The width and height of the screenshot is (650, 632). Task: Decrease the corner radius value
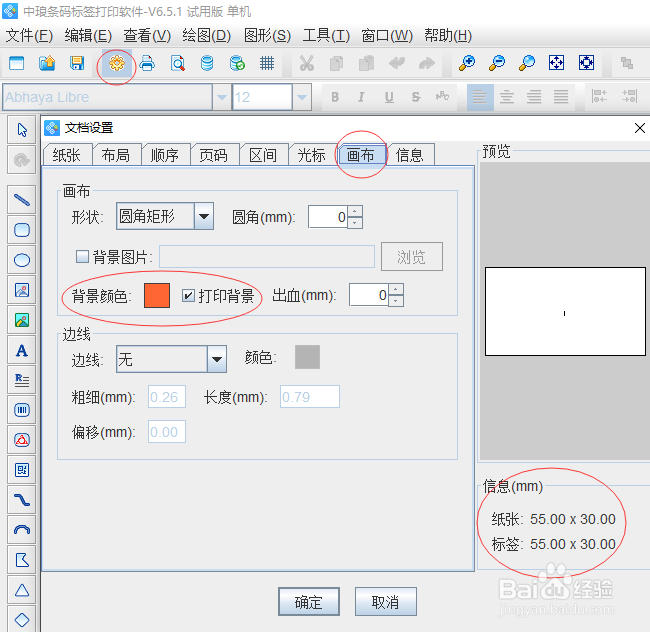tap(354, 223)
